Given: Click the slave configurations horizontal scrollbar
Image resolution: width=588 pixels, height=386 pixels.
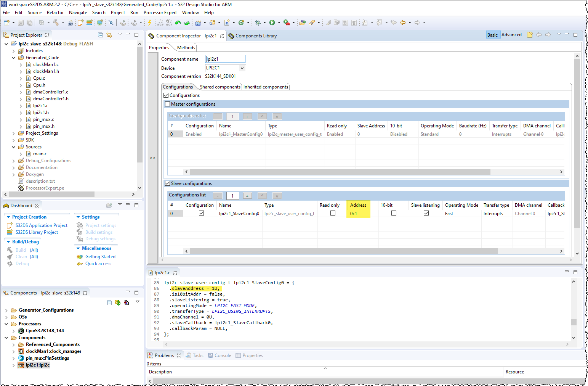Looking at the screenshot, I should tap(343, 251).
